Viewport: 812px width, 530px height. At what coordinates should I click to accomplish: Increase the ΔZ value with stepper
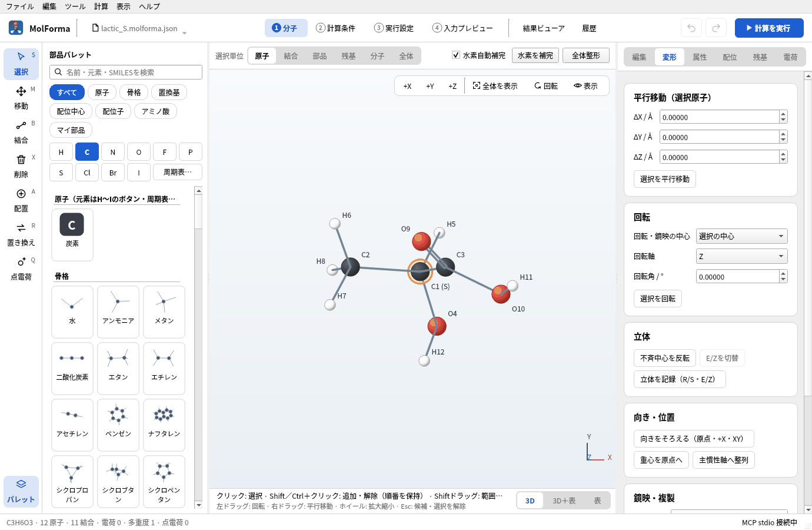[783, 154]
